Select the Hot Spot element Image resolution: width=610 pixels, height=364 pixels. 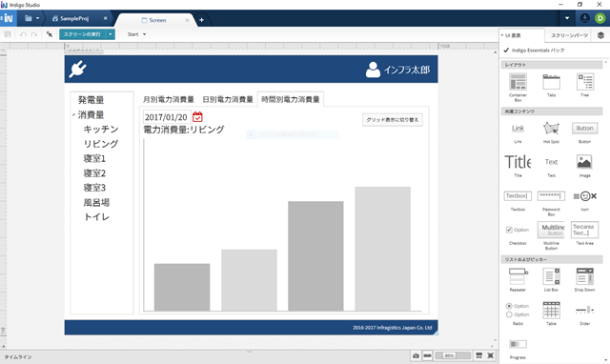coord(551,132)
